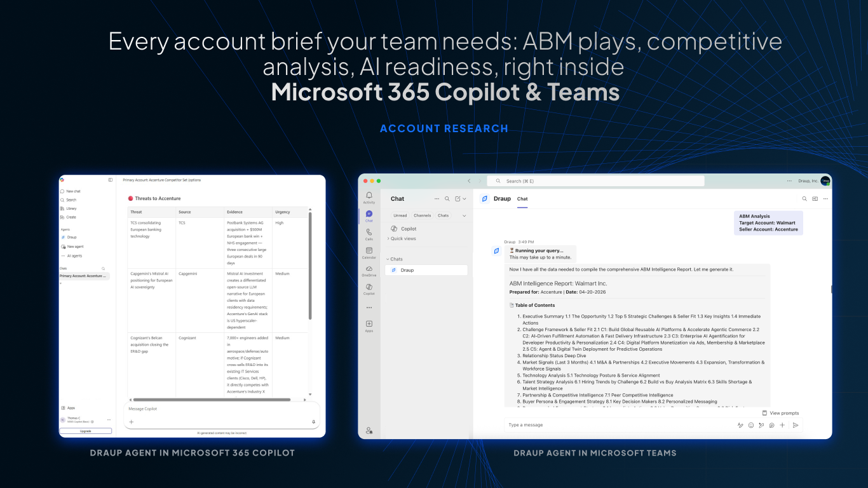The height and width of the screenshot is (488, 868).
Task: Start a New chat in Copilot
Action: pyautogui.click(x=71, y=191)
